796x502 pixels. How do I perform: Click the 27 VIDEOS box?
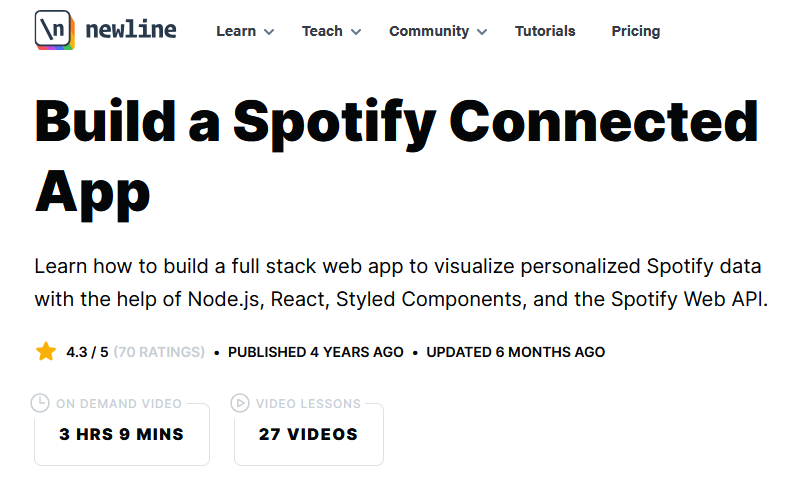309,434
